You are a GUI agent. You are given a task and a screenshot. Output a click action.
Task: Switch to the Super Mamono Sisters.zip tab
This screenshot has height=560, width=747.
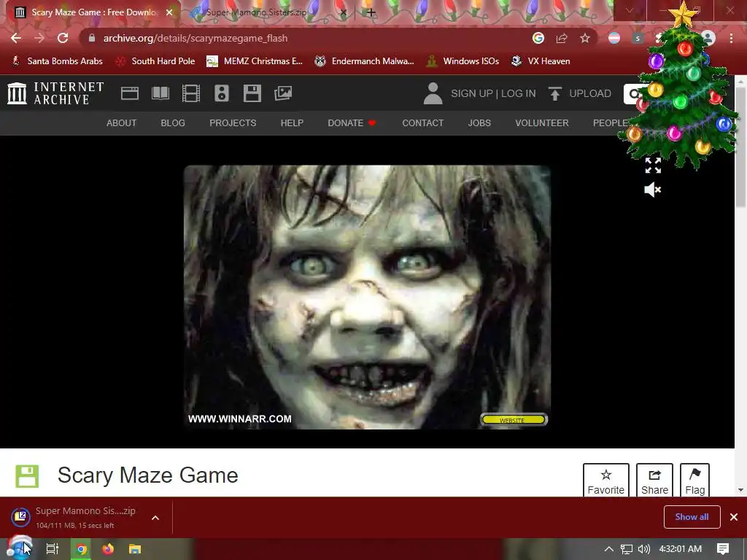tap(256, 12)
